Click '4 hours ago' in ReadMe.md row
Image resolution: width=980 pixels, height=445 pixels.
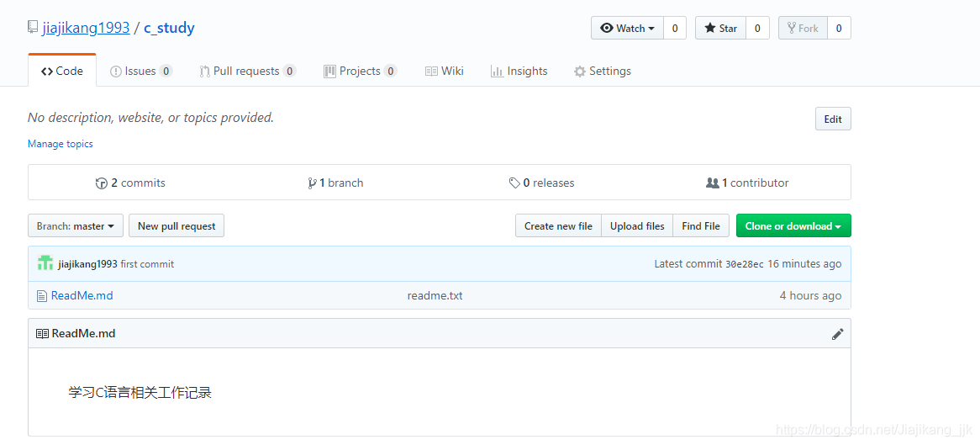point(810,295)
